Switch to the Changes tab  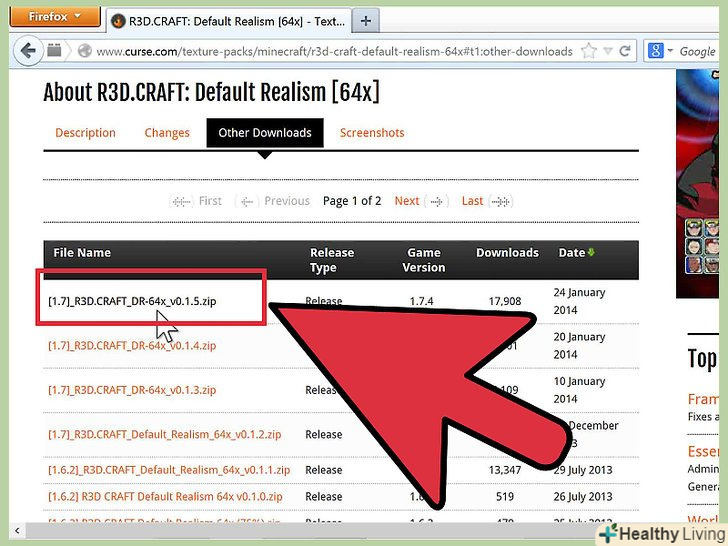tap(167, 133)
